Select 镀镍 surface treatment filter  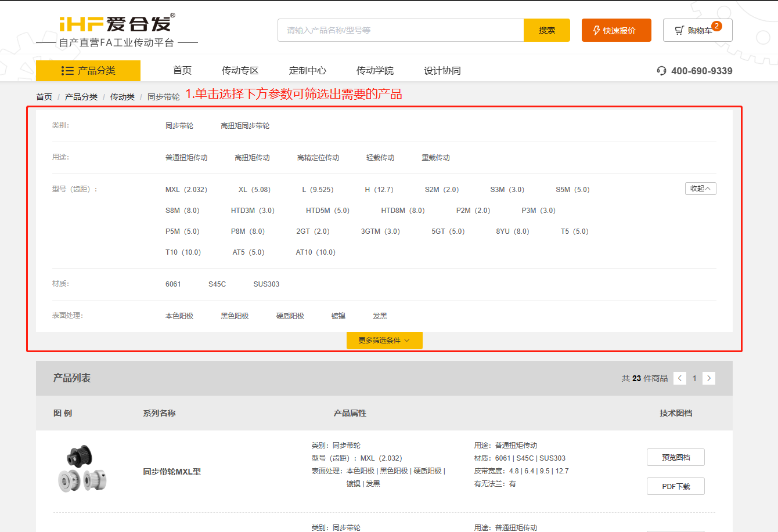tap(338, 316)
